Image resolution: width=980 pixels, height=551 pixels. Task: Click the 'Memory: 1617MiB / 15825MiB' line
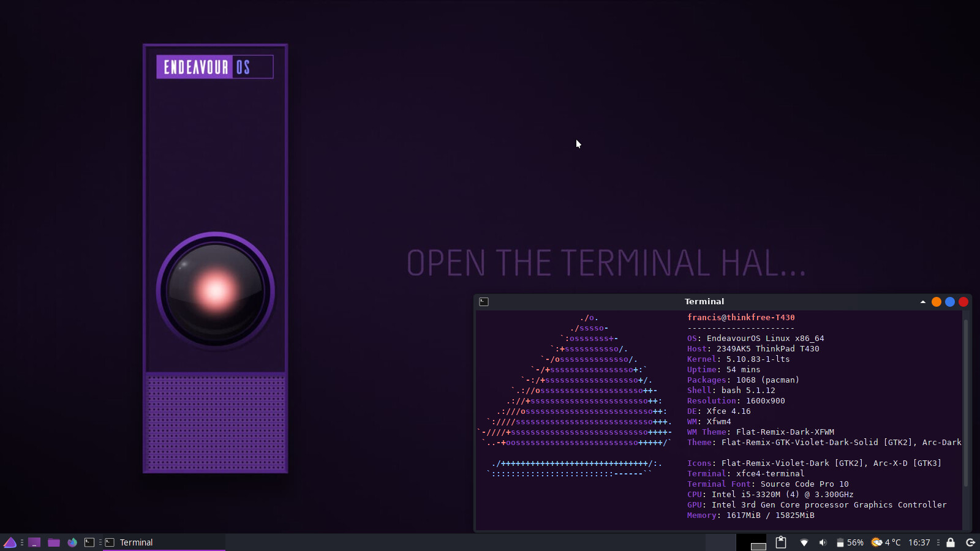tap(751, 515)
